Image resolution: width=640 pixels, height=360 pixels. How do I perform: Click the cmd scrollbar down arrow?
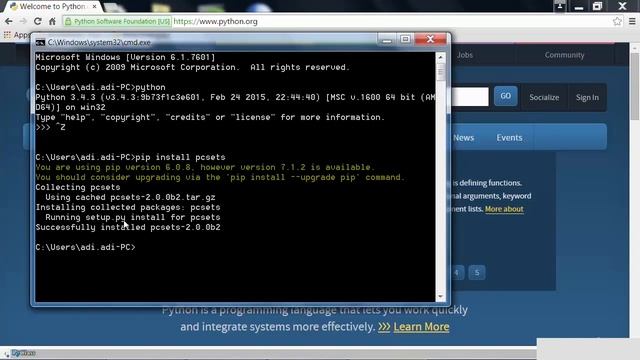440,297
